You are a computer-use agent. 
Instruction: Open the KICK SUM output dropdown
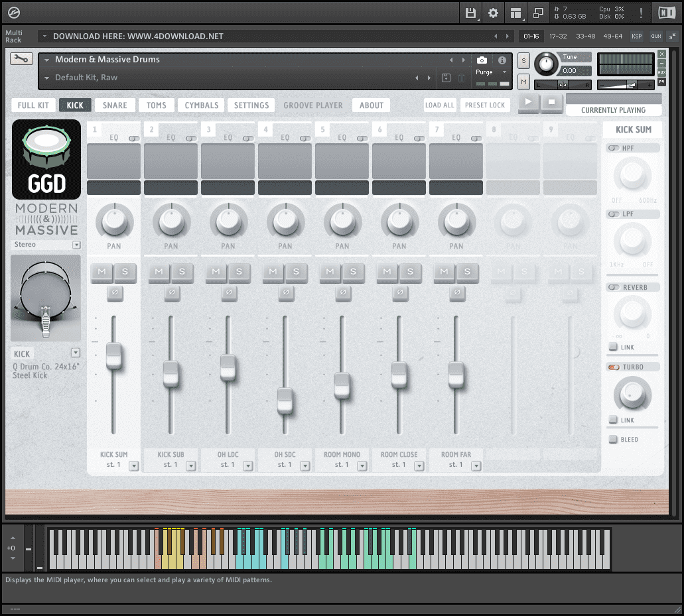134,466
